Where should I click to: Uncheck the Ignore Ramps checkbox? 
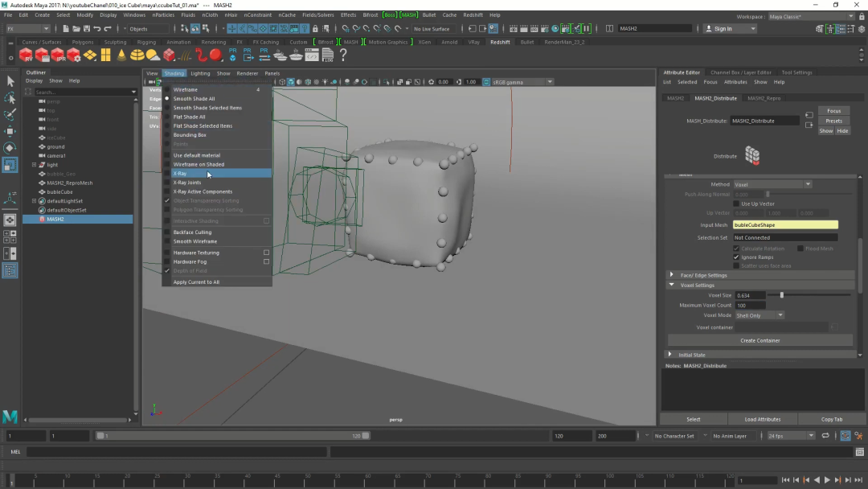(736, 257)
